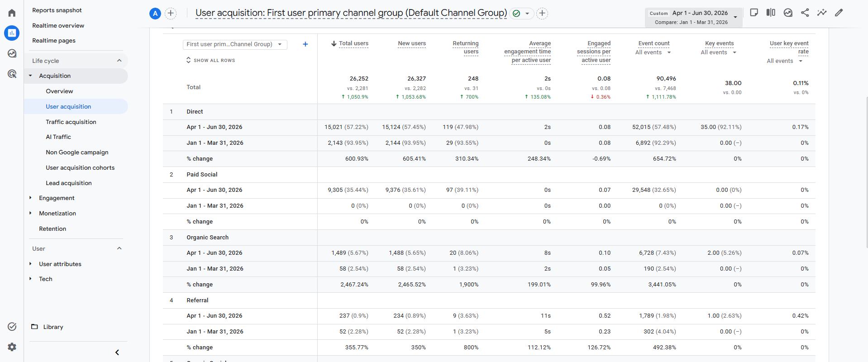Open Event count All events dropdown
This screenshot has width=868, height=362.
tap(653, 52)
